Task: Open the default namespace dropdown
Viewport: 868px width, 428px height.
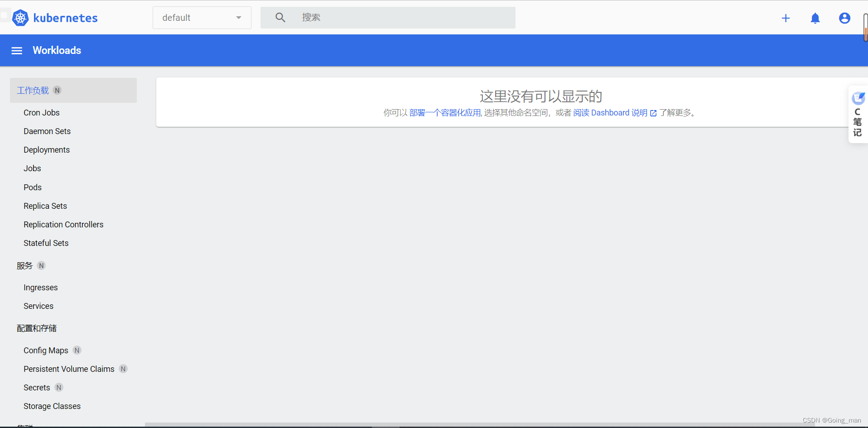Action: (202, 18)
